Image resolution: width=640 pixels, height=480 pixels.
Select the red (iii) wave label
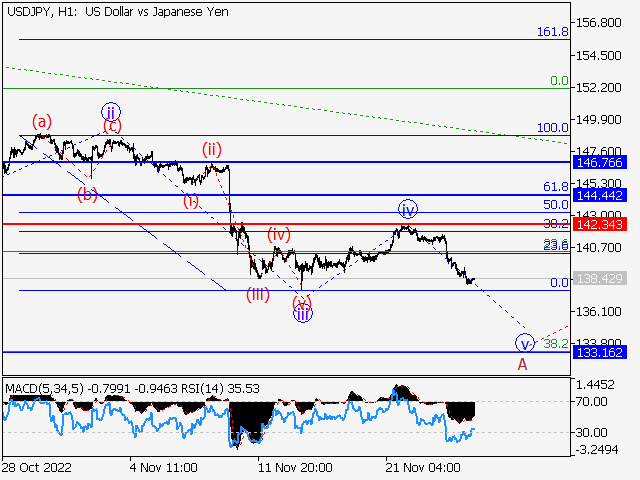pyautogui.click(x=258, y=294)
